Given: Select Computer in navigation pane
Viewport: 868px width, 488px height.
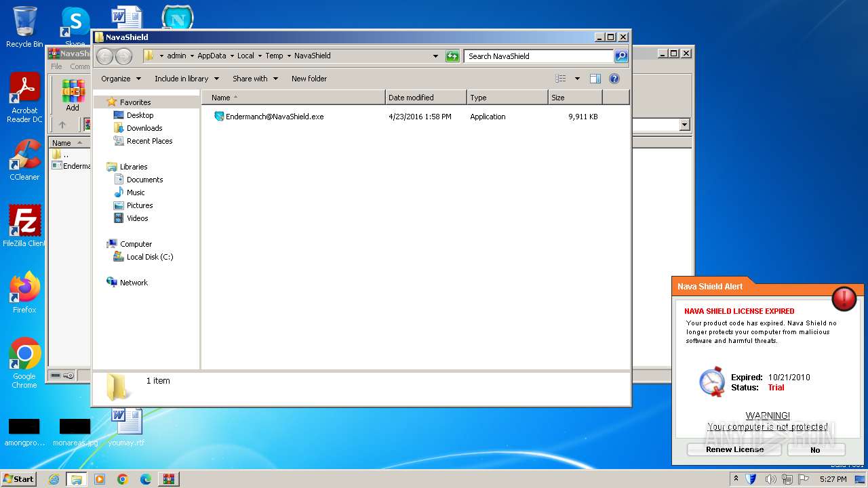Looking at the screenshot, I should pos(136,244).
